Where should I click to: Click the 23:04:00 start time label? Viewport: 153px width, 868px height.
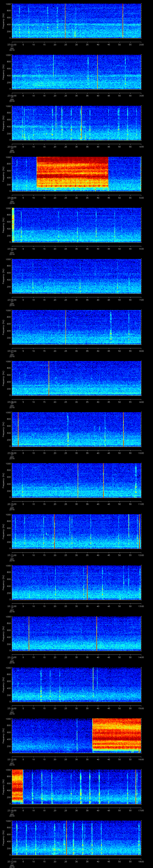point(12,198)
